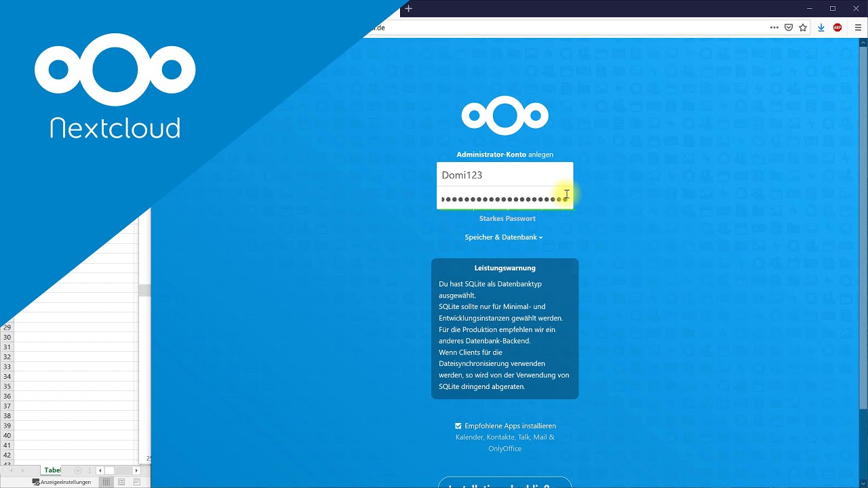868x488 pixels.
Task: Bookmark this page with the star
Action: pos(803,28)
